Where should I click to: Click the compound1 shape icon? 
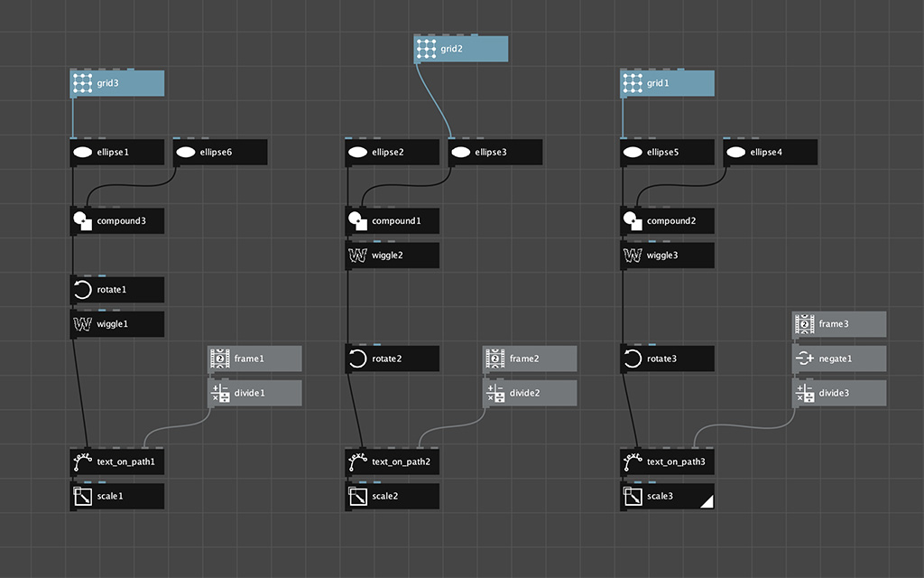click(x=357, y=221)
